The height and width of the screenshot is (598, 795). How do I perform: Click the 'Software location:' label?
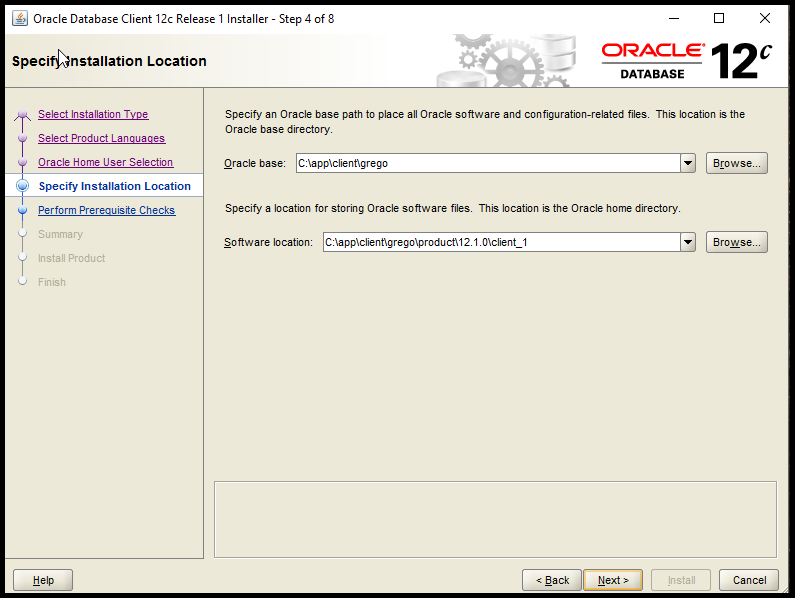click(269, 242)
